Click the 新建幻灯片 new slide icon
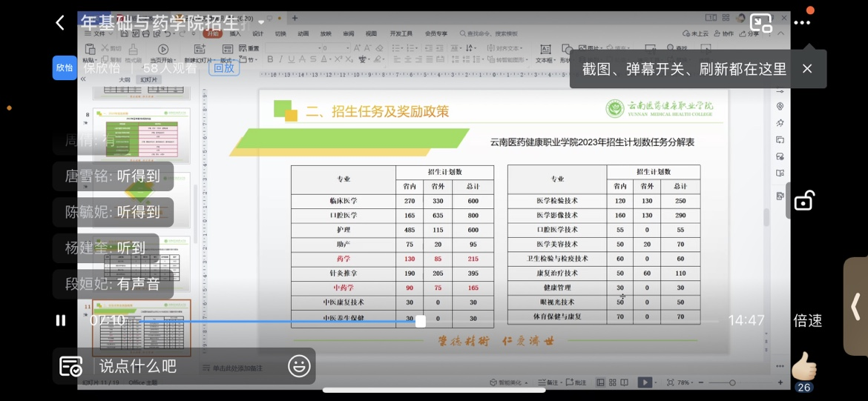 pos(200,49)
